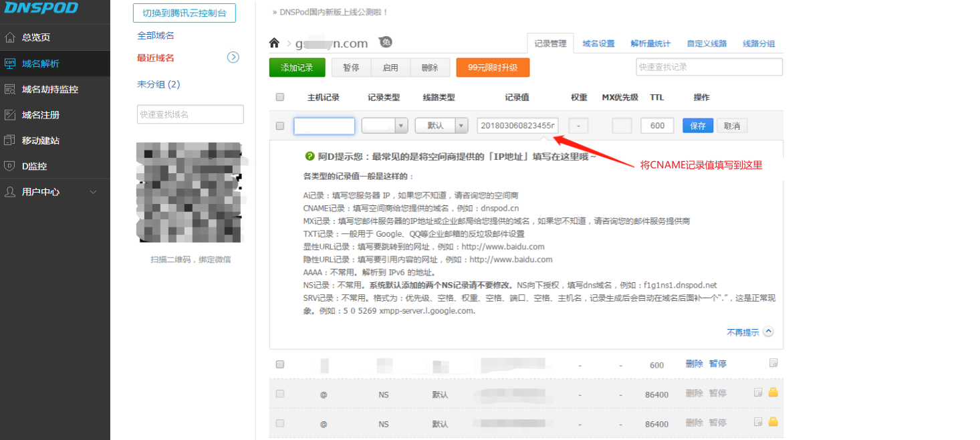The height and width of the screenshot is (440, 980).
Task: Tick the checkbox of the record being edited
Action: point(280,126)
